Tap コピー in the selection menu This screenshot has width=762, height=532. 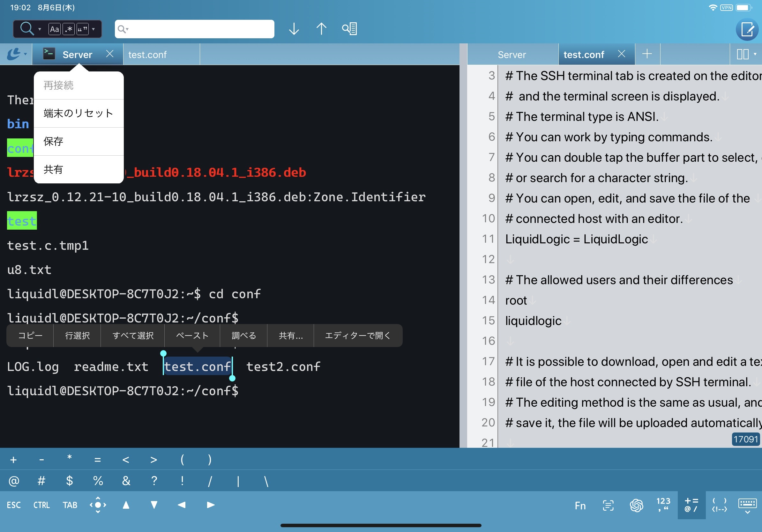(x=30, y=336)
